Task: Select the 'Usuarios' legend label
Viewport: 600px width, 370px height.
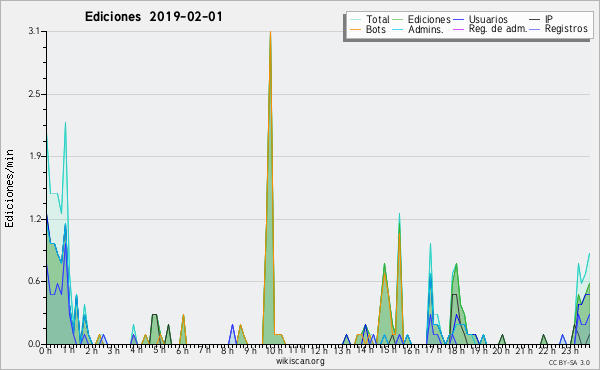Action: [x=488, y=19]
